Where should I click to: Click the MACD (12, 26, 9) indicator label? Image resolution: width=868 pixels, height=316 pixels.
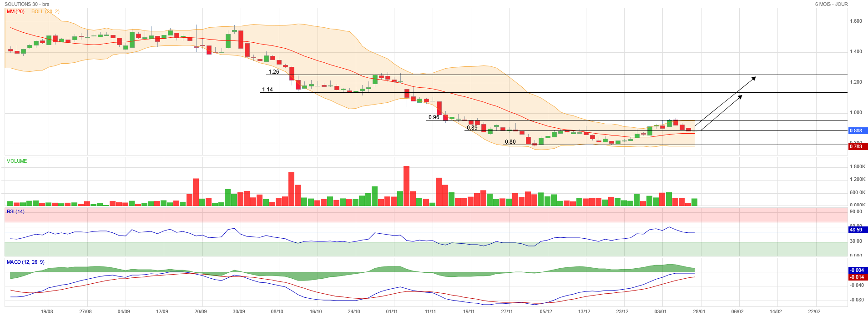pos(25,262)
